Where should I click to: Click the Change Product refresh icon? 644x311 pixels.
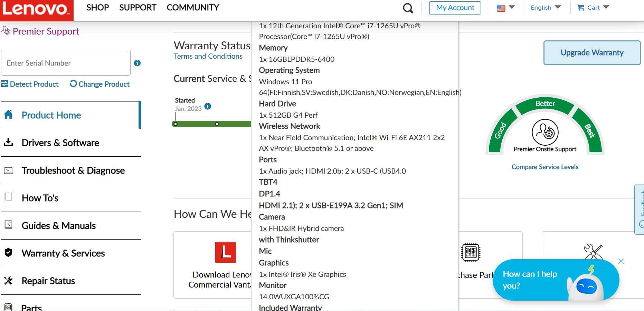point(73,84)
